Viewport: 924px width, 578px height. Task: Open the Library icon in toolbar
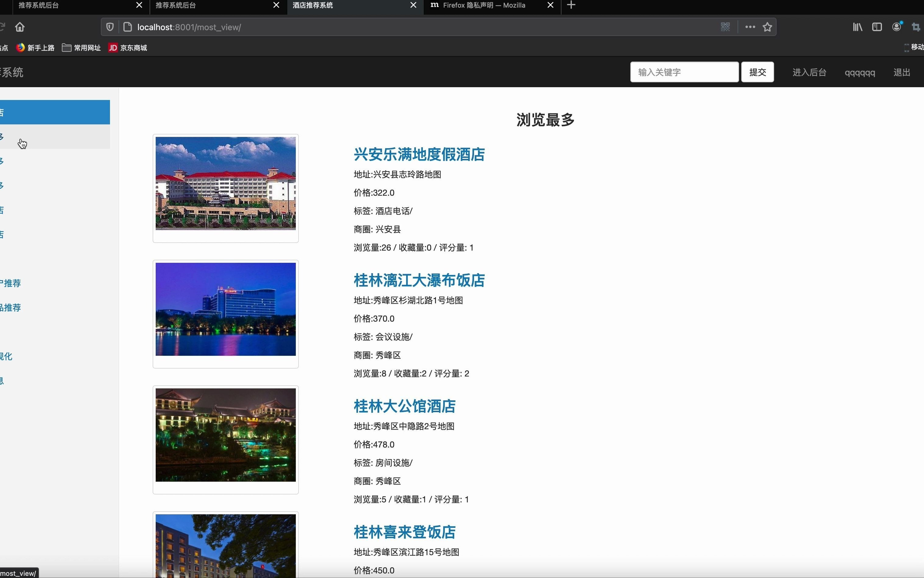[x=858, y=27]
